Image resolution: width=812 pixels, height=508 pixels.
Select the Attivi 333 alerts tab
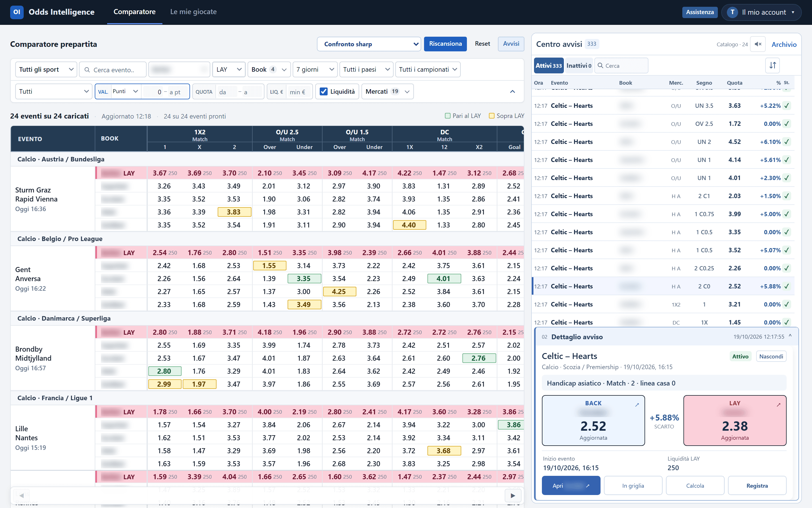click(x=549, y=65)
